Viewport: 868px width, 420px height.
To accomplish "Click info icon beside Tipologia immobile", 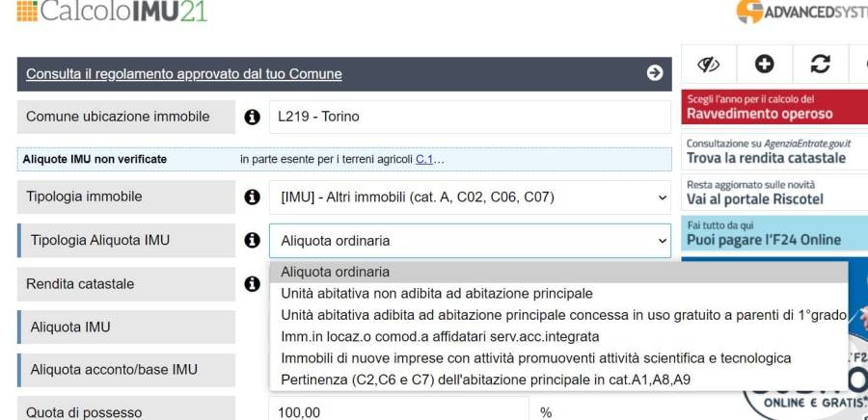I will coord(253,197).
